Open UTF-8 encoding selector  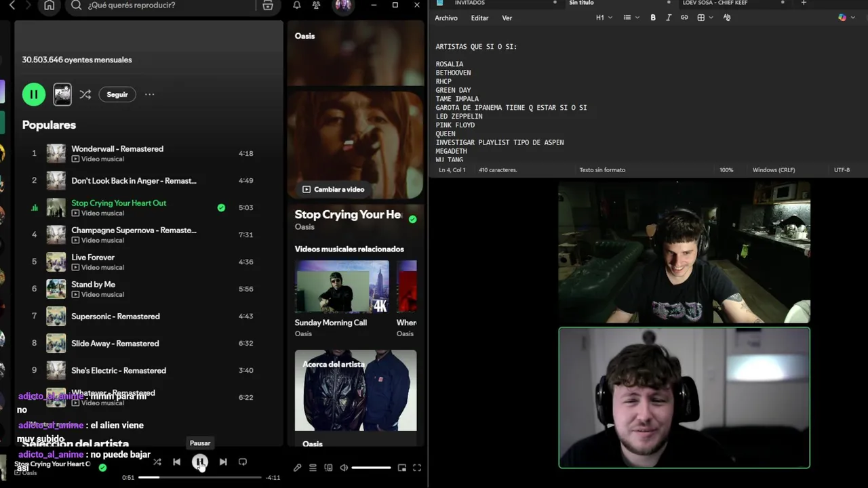point(842,170)
